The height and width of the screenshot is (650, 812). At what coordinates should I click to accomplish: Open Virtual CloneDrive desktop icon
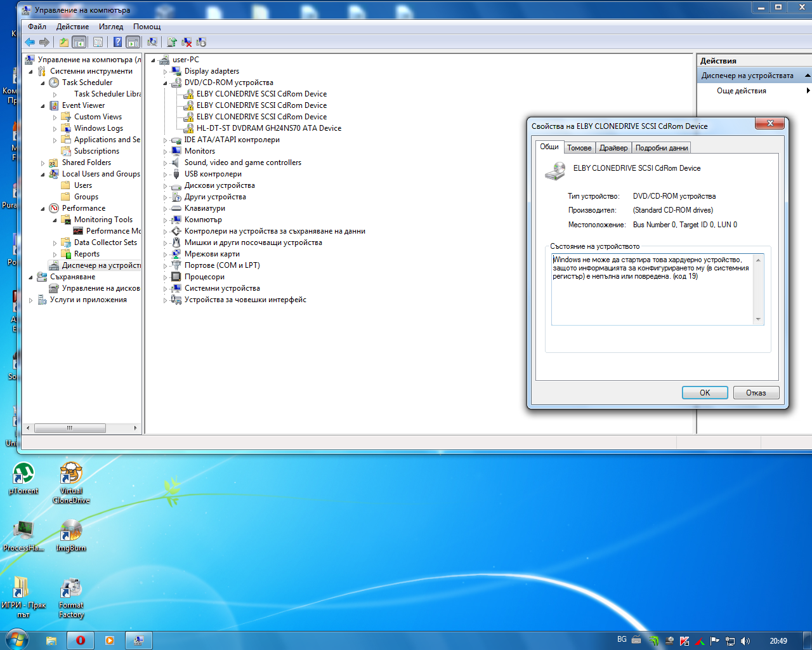(x=71, y=483)
